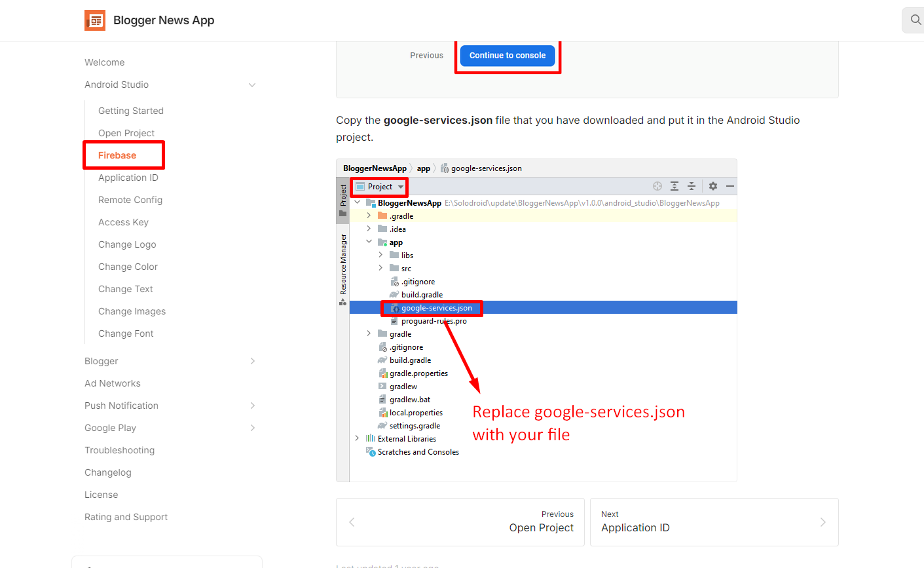
Task: Click the hide panel minus icon
Action: pyautogui.click(x=730, y=187)
